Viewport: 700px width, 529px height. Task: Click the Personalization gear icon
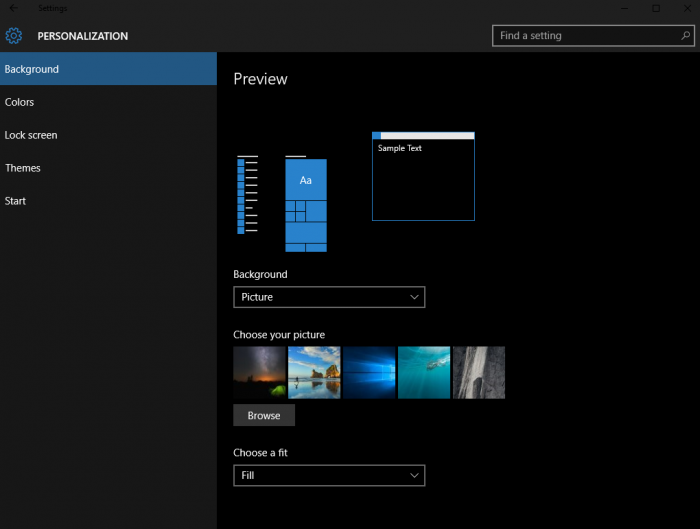pyautogui.click(x=14, y=36)
